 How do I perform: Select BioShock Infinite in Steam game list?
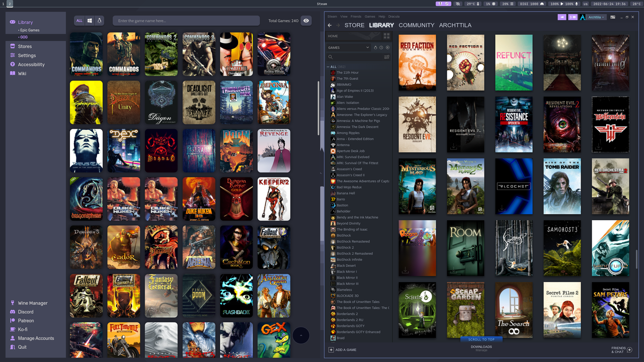[x=349, y=259]
